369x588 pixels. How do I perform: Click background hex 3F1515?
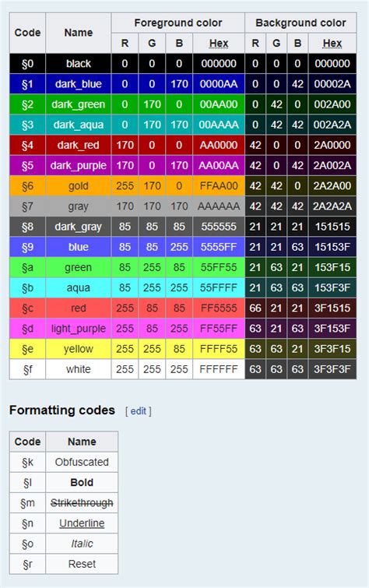[x=332, y=308]
